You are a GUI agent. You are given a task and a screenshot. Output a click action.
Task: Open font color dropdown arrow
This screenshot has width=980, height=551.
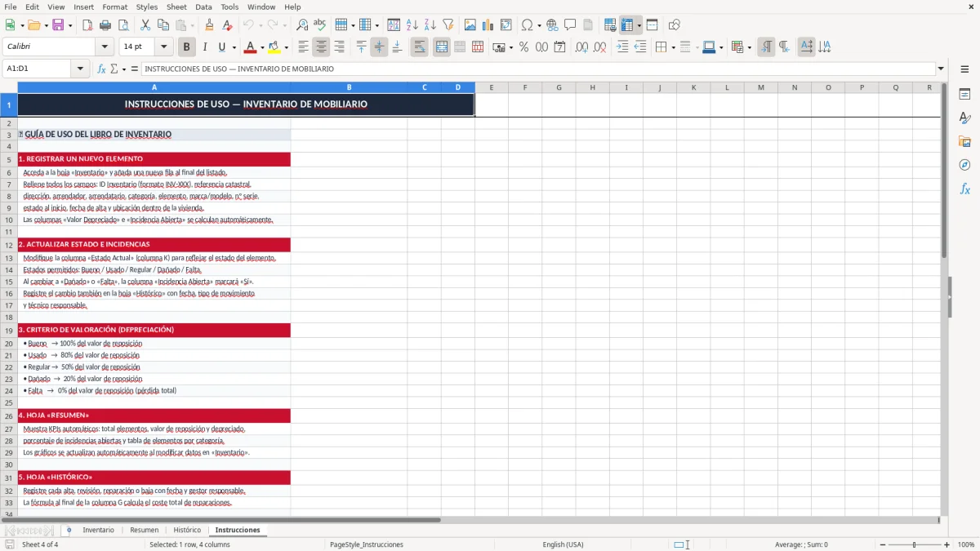(262, 47)
